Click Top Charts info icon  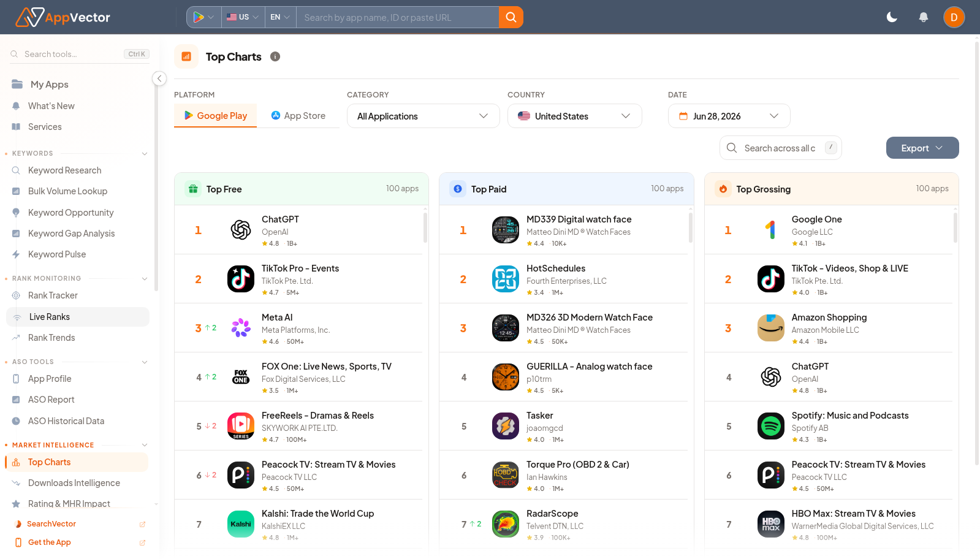(x=275, y=56)
